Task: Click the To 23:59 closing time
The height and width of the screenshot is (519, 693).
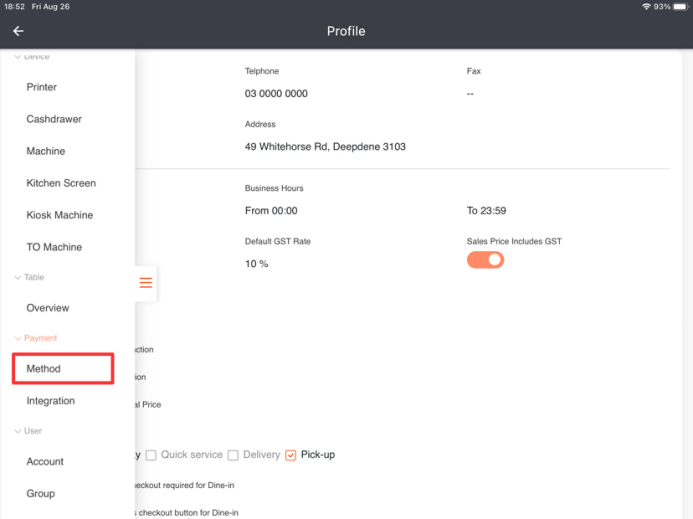Action: click(x=484, y=211)
